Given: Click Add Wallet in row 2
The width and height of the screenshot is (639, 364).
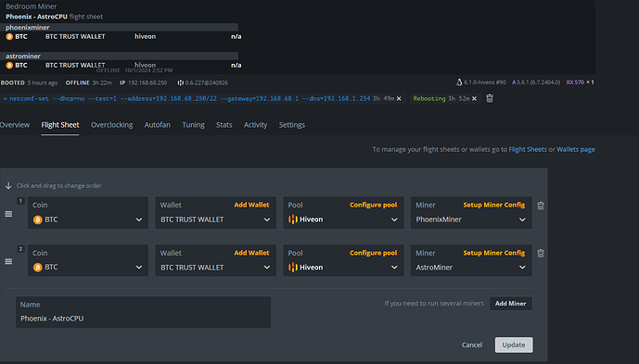Looking at the screenshot, I should click(x=251, y=253).
